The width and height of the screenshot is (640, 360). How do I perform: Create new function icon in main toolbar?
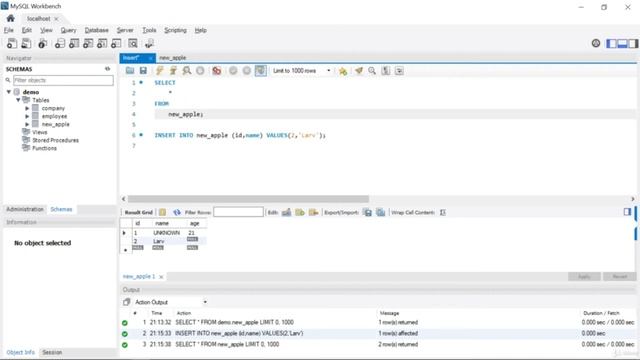click(x=116, y=43)
